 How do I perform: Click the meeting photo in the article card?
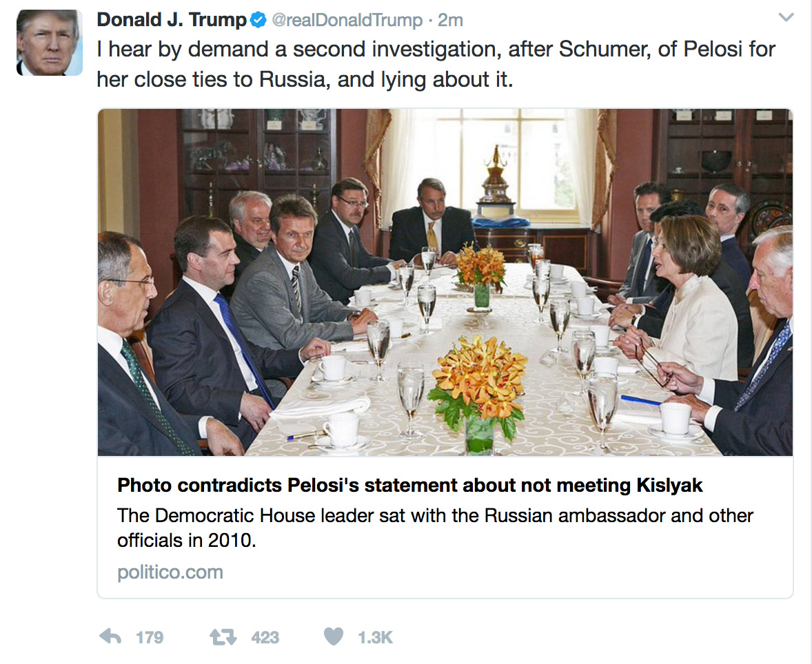[x=445, y=281]
